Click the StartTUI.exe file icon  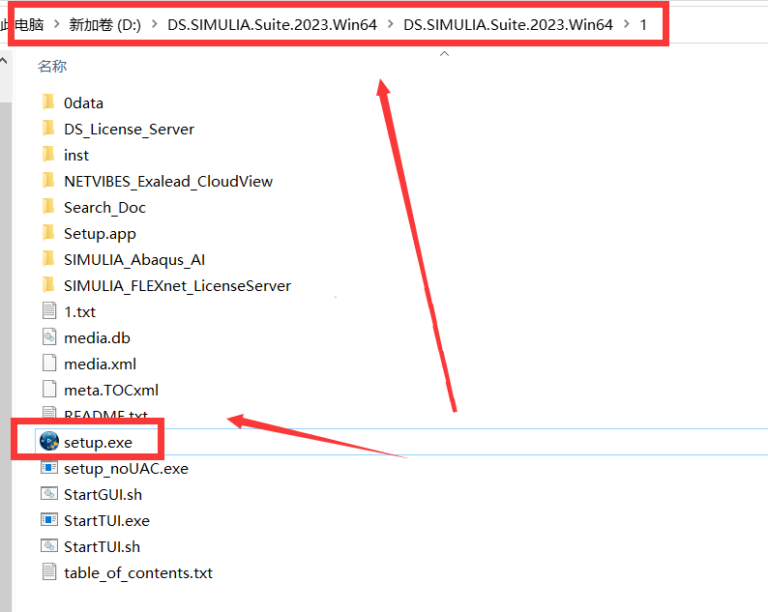[x=49, y=519]
